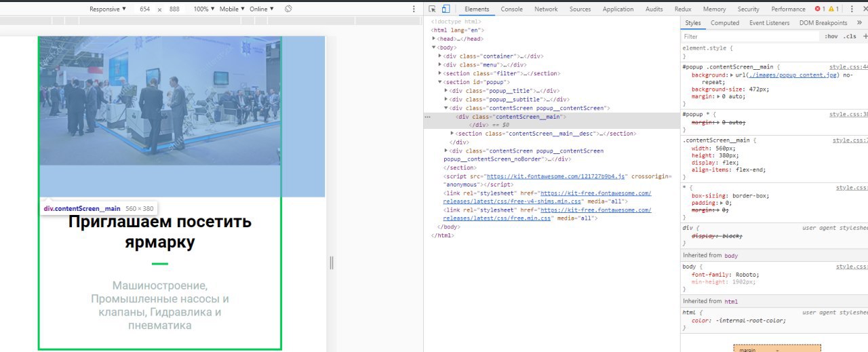This screenshot has height=352, width=868.
Task: Open the Responsive device dropdown
Action: [108, 9]
